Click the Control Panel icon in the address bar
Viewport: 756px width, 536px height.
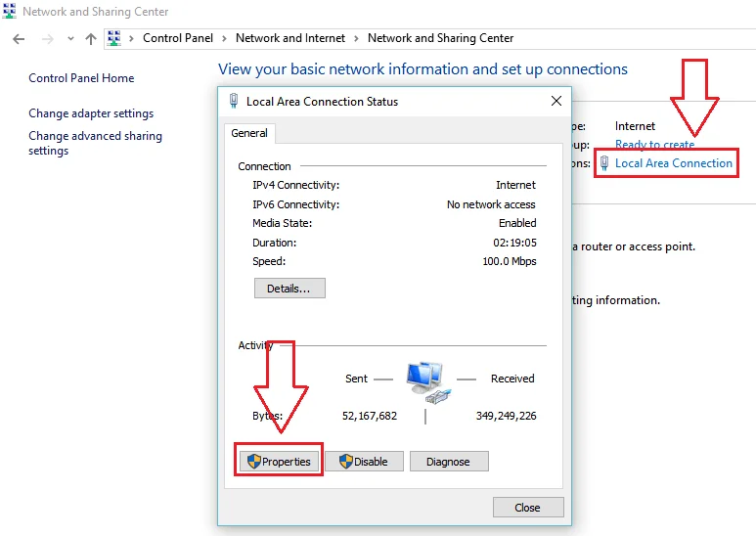coord(113,38)
